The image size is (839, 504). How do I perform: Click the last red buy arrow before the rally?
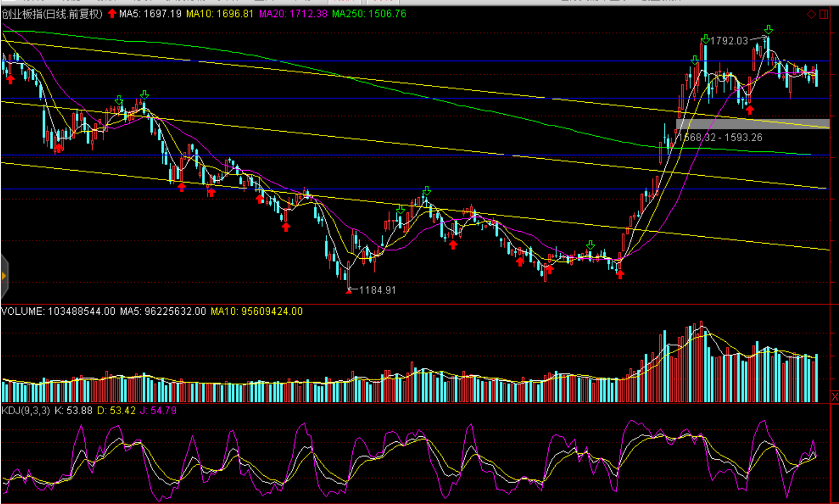click(x=620, y=274)
